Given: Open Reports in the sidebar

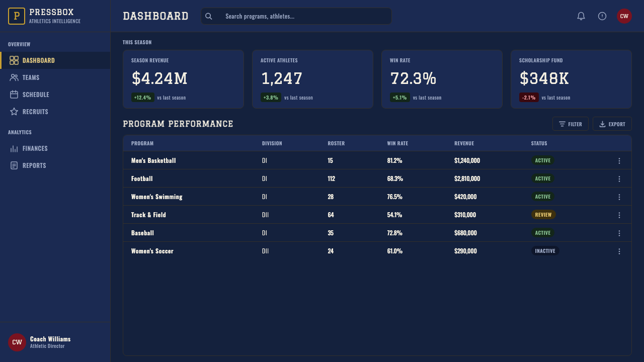Looking at the screenshot, I should [x=55, y=165].
